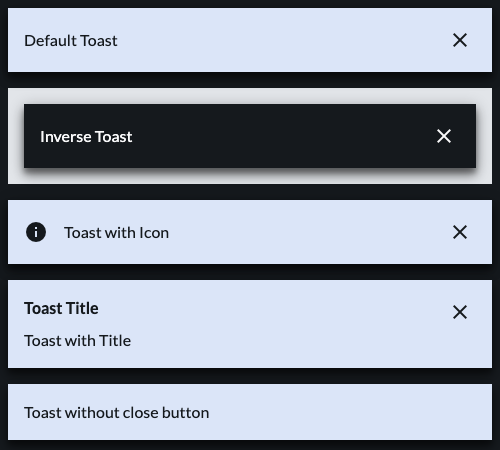This screenshot has height=450, width=500.
Task: Click the 'Toast with Title' body text
Action: click(77, 341)
